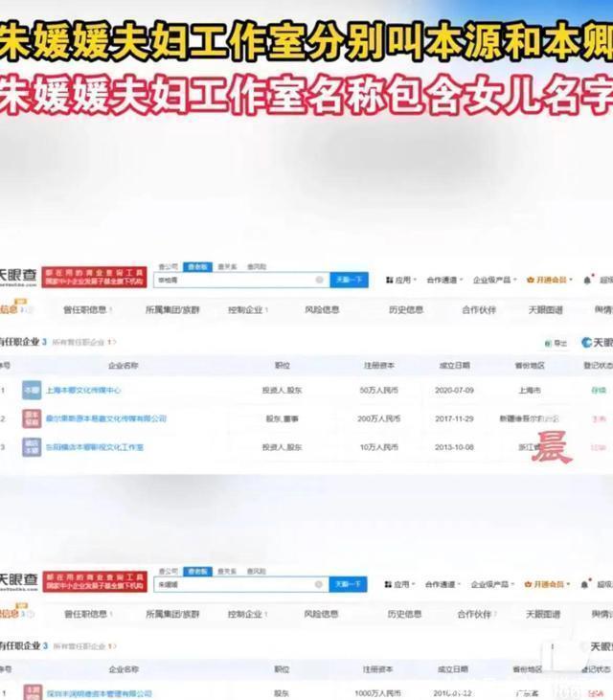Open the 历史信息 tab in the 深圳 panel
Viewport: 613px width, 700px height.
tap(404, 614)
